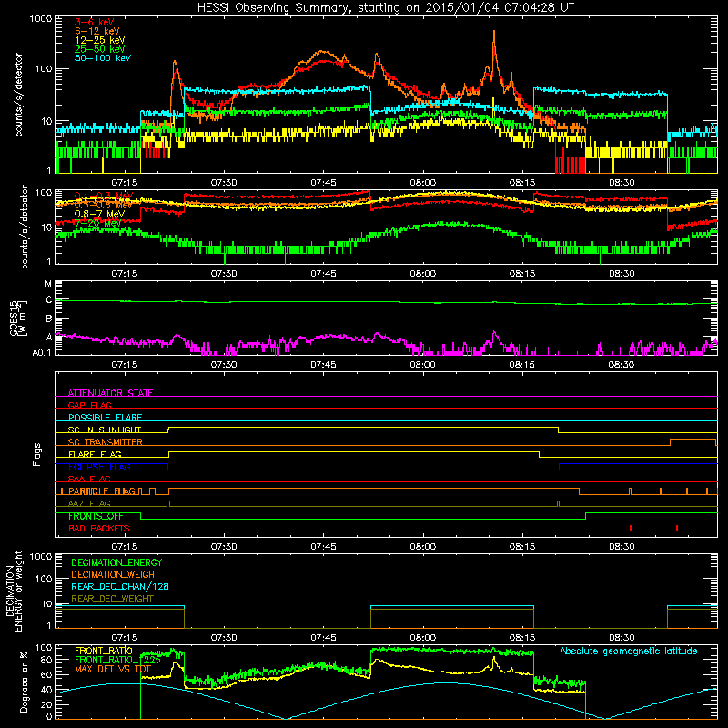Click the C class tick on GOES panel
728x728 pixels.
pos(49,300)
